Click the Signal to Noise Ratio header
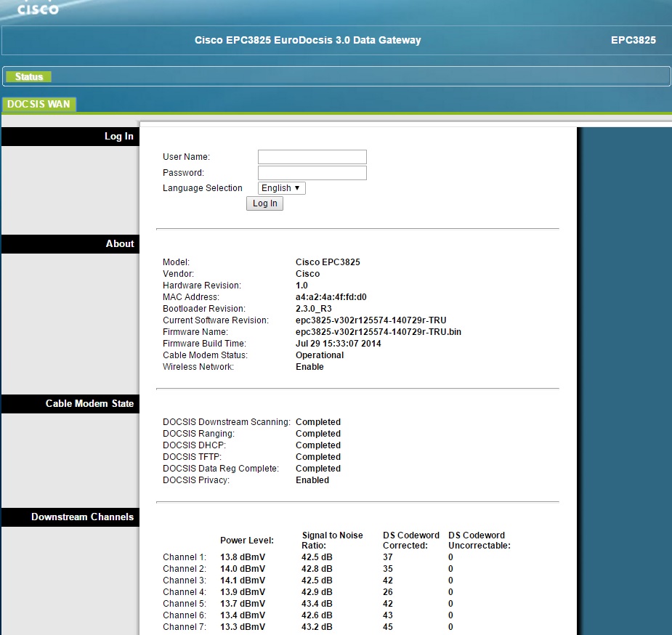The image size is (672, 635). [x=333, y=541]
